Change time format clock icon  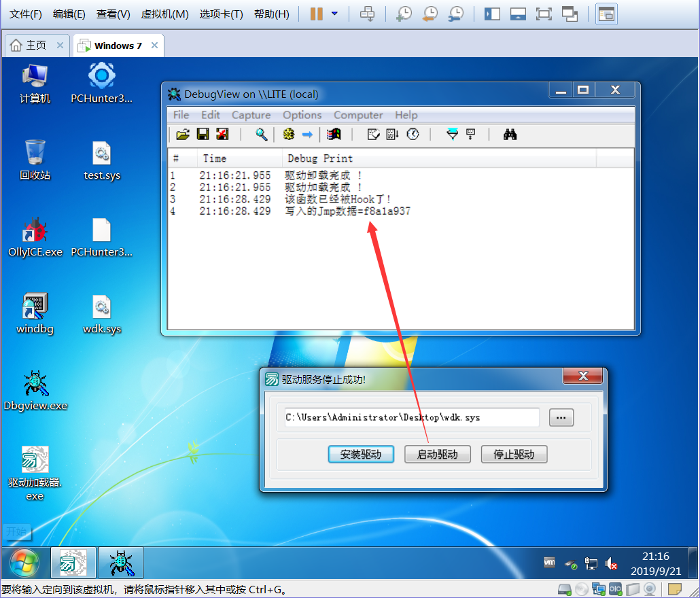413,135
